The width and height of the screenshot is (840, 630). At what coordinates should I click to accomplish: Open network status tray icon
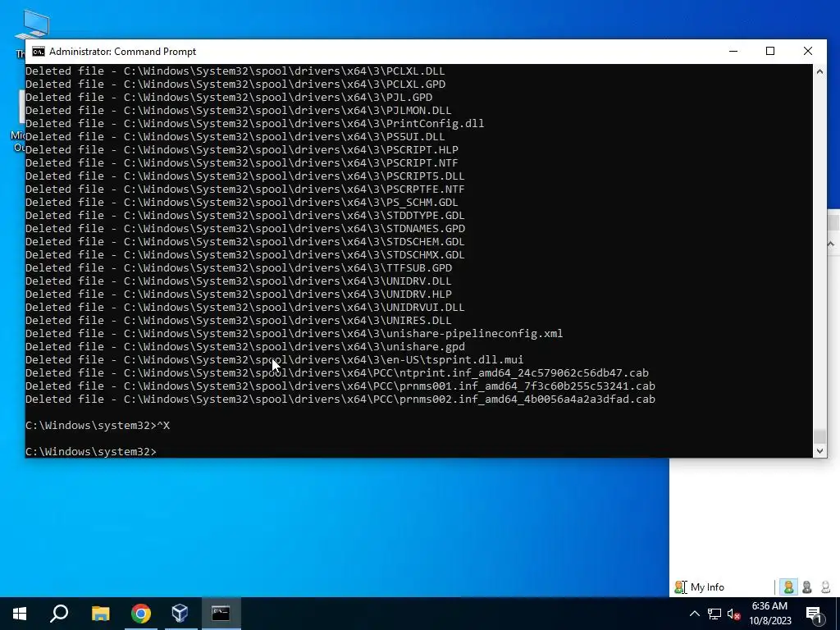(x=714, y=614)
